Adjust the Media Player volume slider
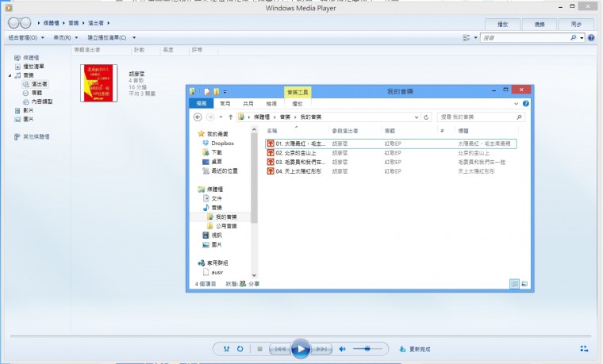Image resolution: width=603 pixels, height=364 pixels. click(367, 349)
